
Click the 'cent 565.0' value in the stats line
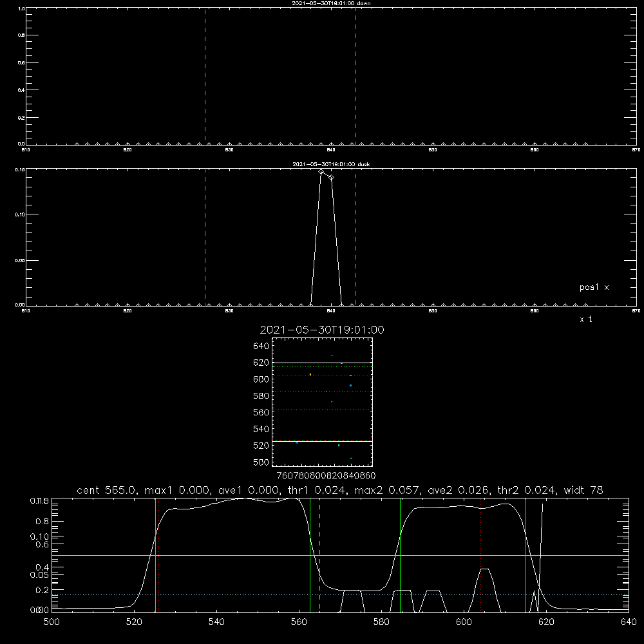106,490
